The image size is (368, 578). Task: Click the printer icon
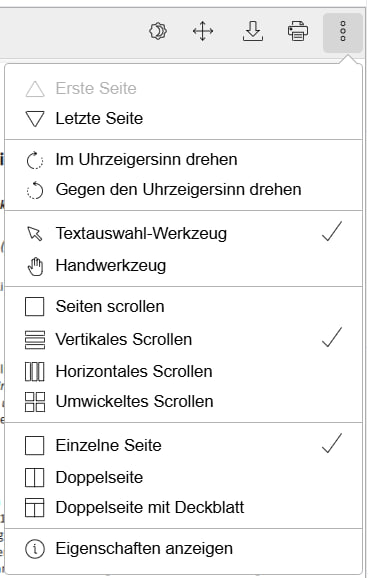(x=298, y=31)
